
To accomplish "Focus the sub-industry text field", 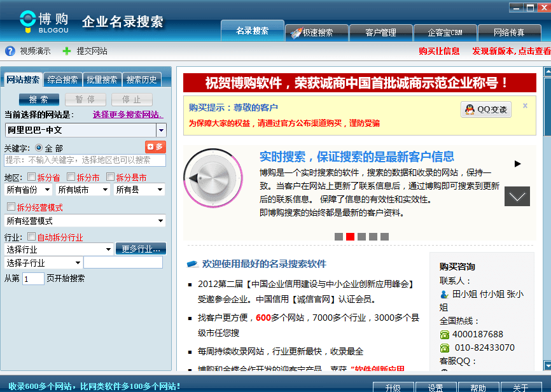I will click(123, 263).
